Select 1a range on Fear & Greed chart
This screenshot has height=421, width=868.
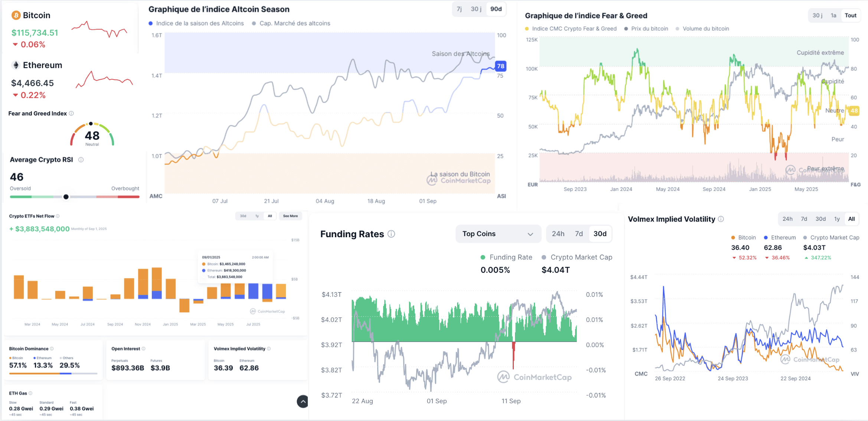(x=833, y=15)
